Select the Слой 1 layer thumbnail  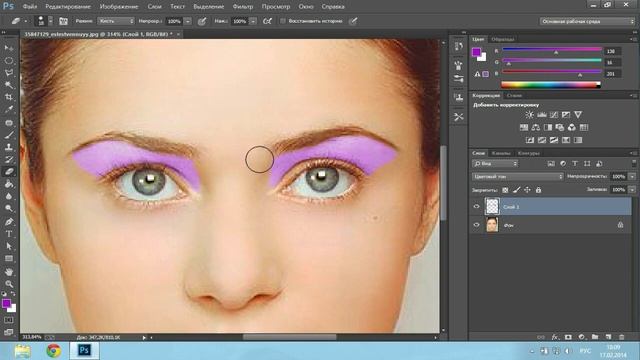(x=492, y=206)
